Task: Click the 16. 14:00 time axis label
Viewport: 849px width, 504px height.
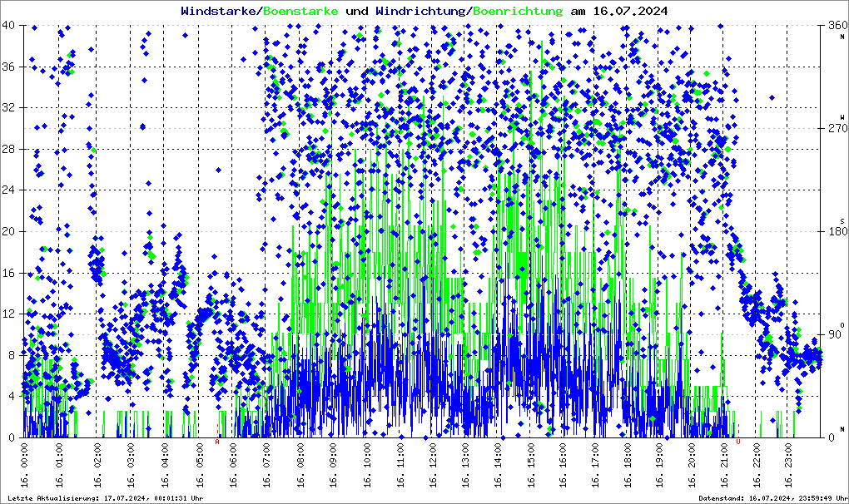Action: (498, 465)
